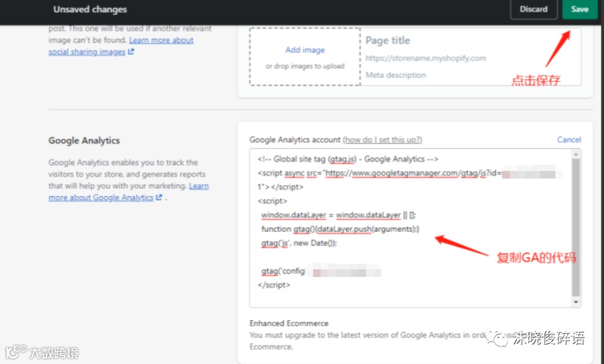Click the 'Meta description' preview text
This screenshot has height=364, width=604.
[396, 75]
